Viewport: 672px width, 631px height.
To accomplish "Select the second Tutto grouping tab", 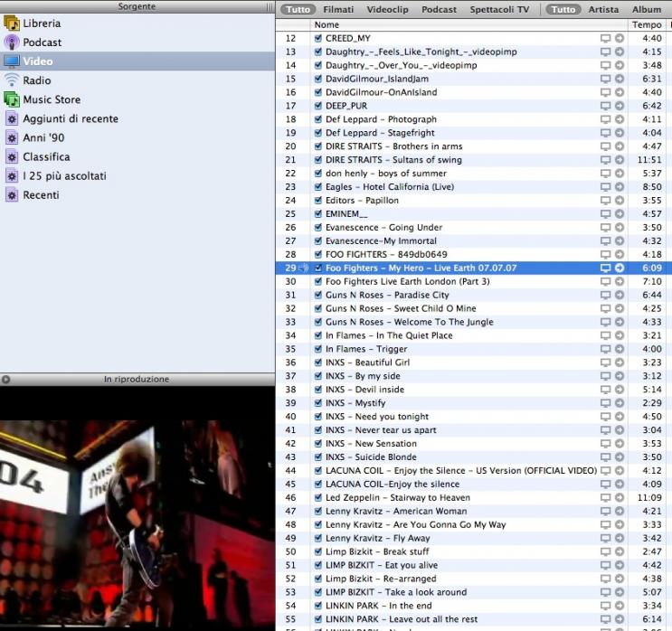I will [x=563, y=9].
